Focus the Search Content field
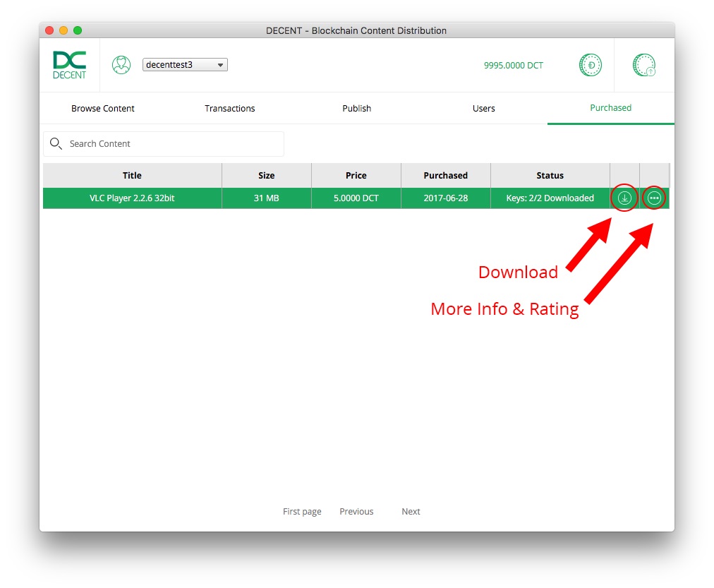Screen dimensions: 714x588 click(164, 144)
